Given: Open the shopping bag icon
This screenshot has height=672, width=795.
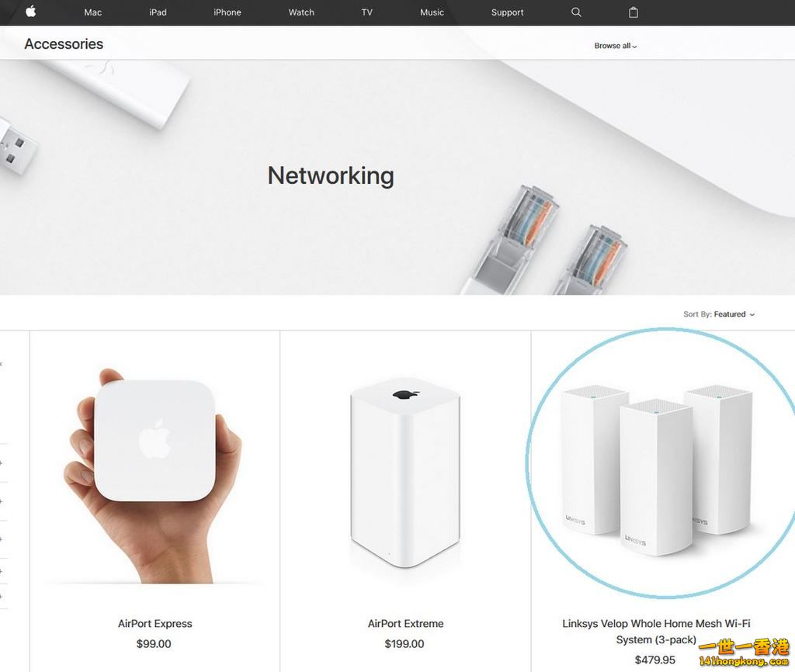Looking at the screenshot, I should [634, 12].
